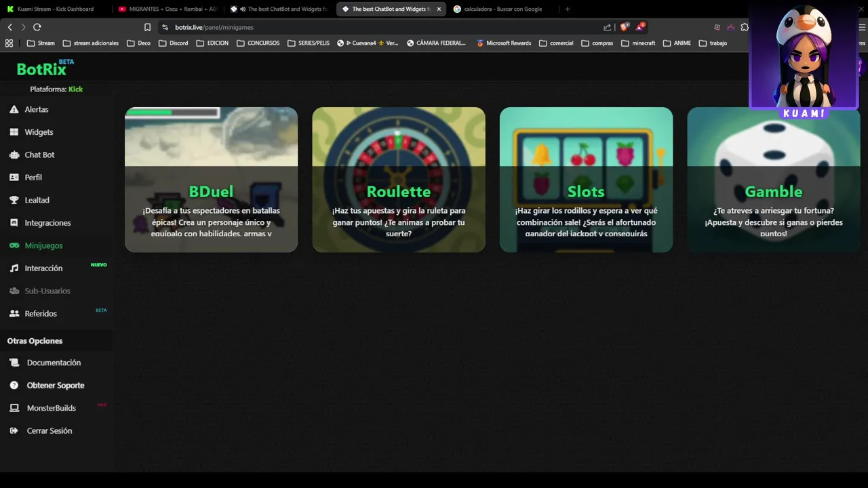Image resolution: width=868 pixels, height=488 pixels.
Task: Open the Stream bookmarks folder
Action: pyautogui.click(x=41, y=43)
